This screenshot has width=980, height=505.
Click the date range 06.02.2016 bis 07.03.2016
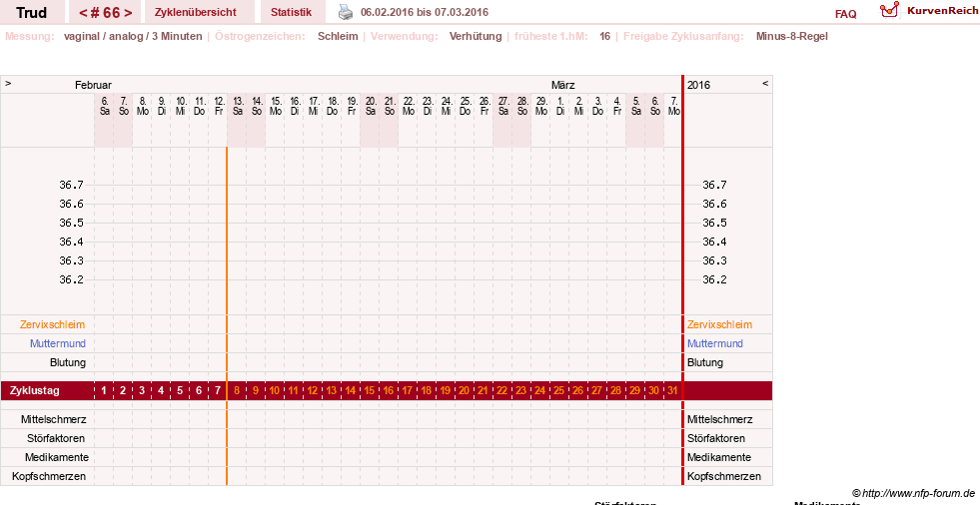[425, 12]
